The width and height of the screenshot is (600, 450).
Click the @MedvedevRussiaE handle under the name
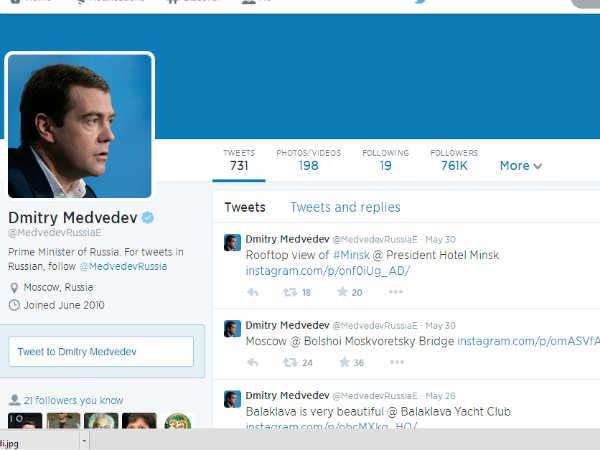[55, 233]
